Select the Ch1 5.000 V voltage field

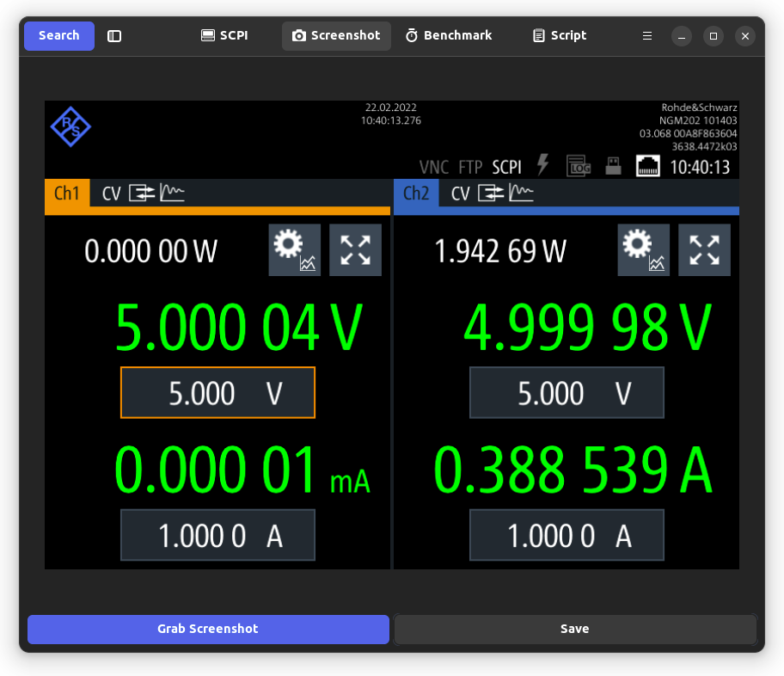(x=217, y=392)
